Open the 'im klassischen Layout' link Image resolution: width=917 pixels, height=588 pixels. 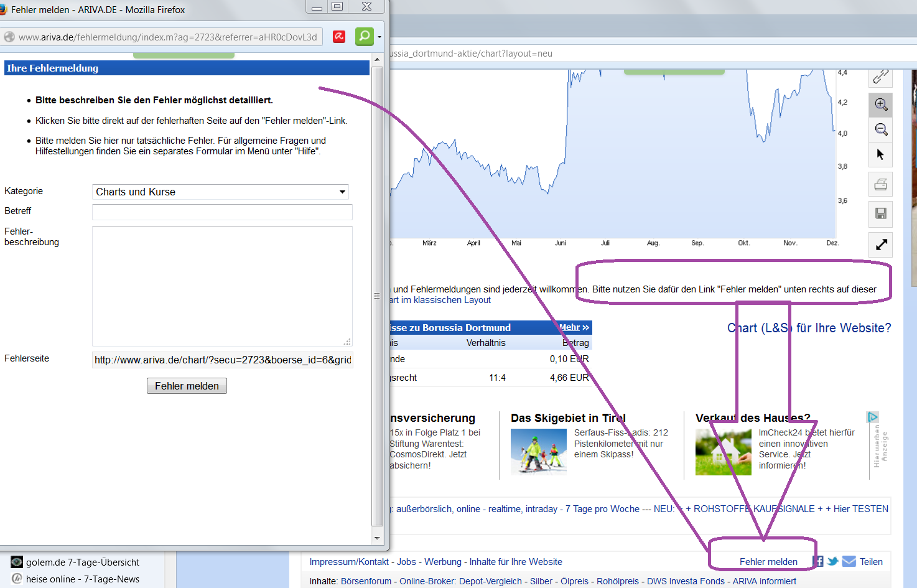coord(446,300)
